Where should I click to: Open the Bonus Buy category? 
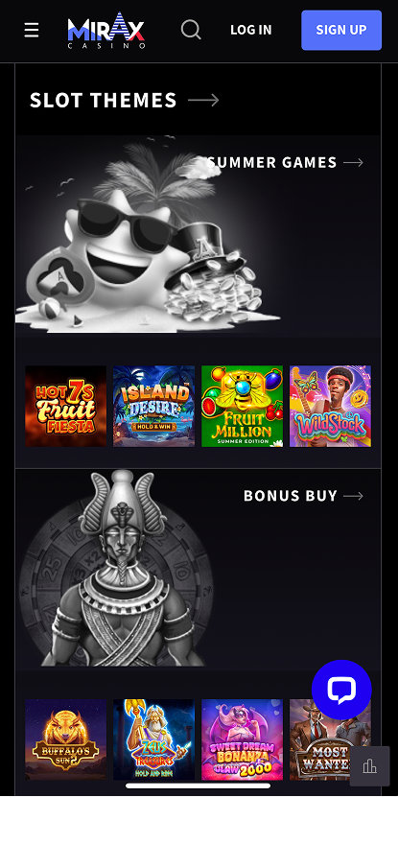pos(291,496)
